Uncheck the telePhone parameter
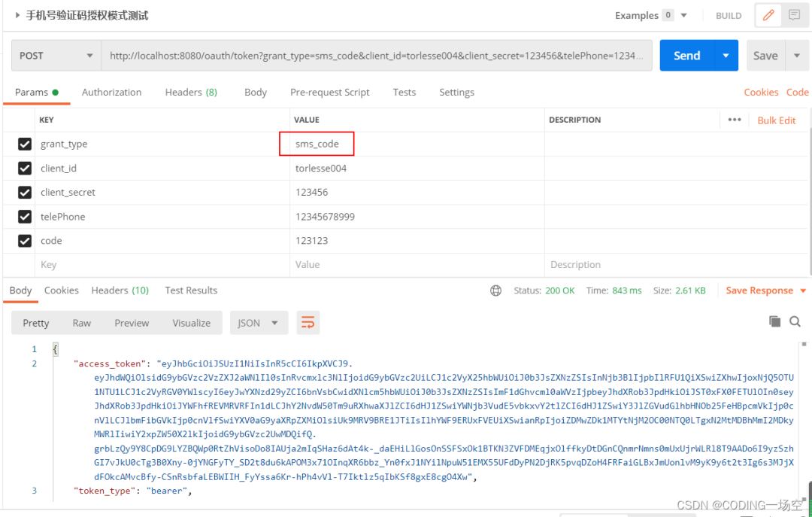Screen dimensions: 812x517 click(x=24, y=216)
